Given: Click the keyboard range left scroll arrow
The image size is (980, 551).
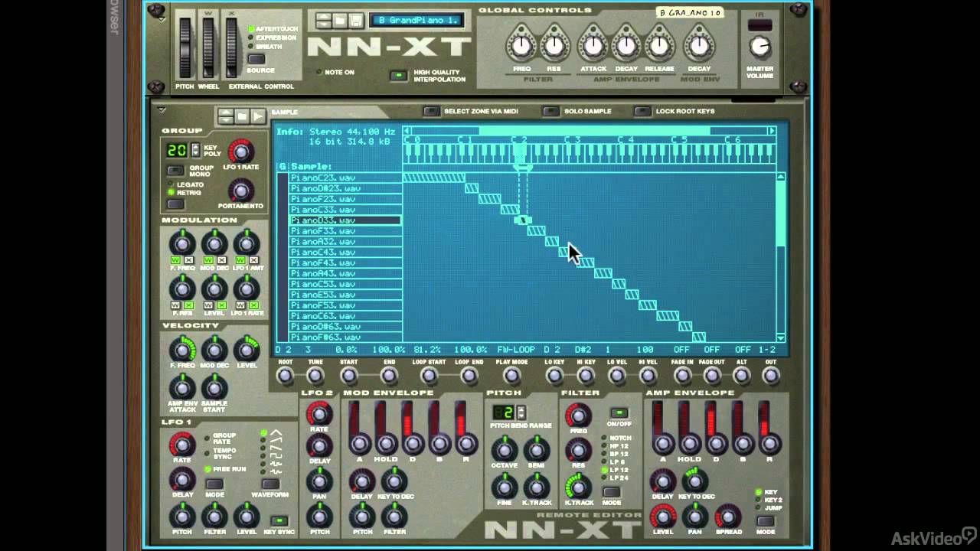Looking at the screenshot, I should [x=407, y=131].
